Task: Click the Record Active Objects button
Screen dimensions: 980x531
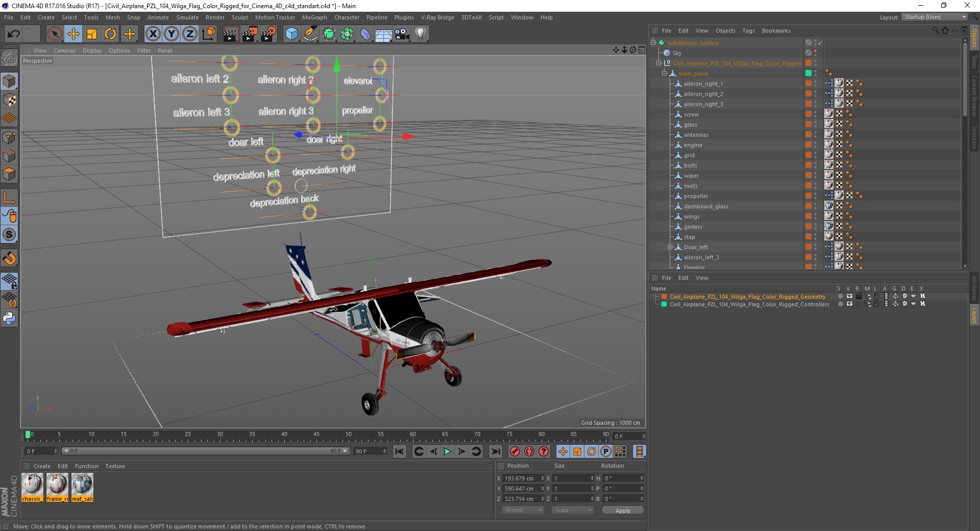Action: point(515,451)
